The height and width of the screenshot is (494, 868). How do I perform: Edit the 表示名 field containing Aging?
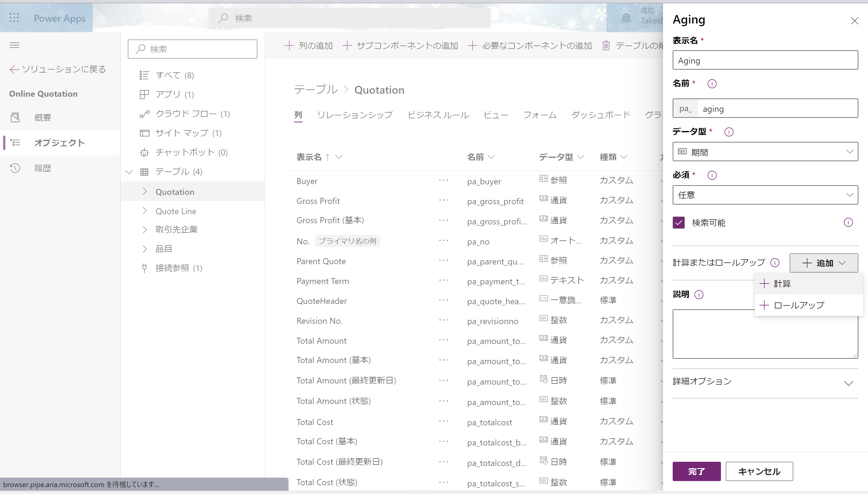pyautogui.click(x=765, y=60)
